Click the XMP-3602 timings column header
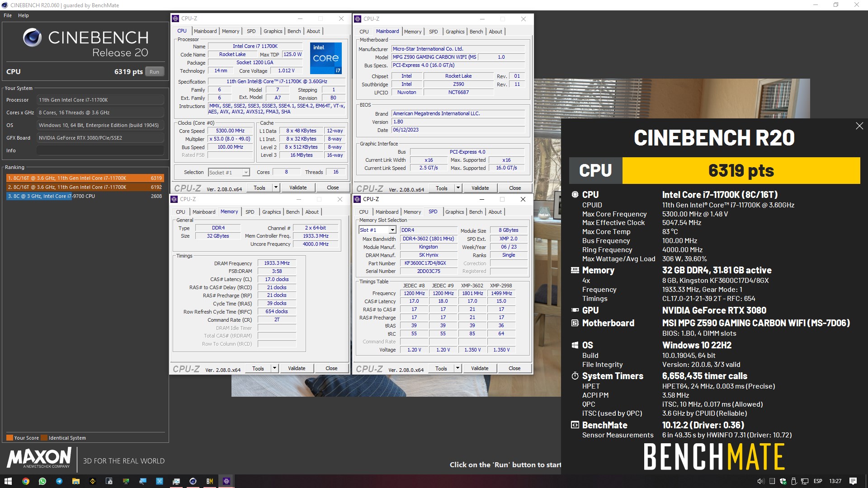 tap(472, 286)
